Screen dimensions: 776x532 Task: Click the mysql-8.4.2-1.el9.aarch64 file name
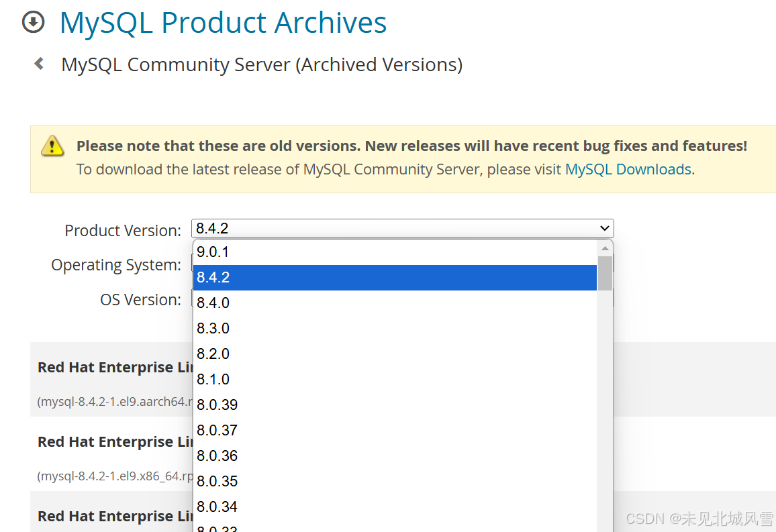click(115, 401)
